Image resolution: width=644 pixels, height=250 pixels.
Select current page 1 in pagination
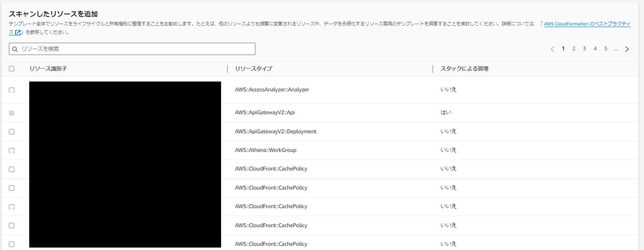click(563, 48)
